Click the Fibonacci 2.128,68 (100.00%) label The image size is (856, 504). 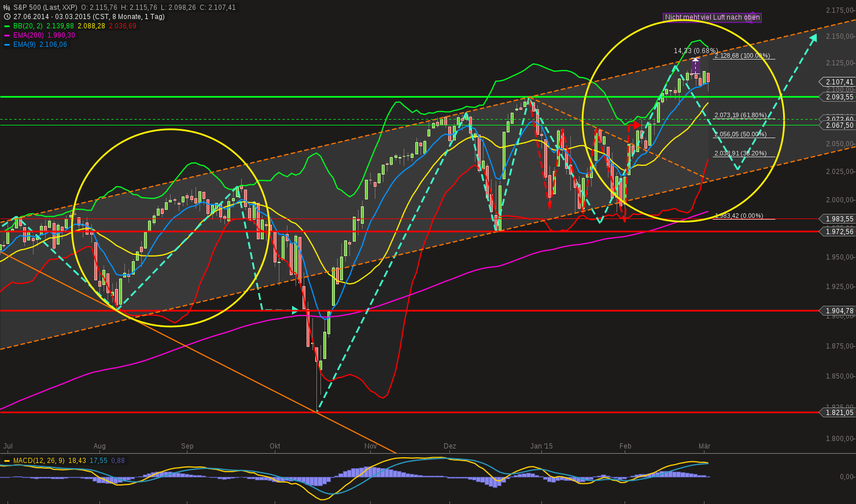742,56
